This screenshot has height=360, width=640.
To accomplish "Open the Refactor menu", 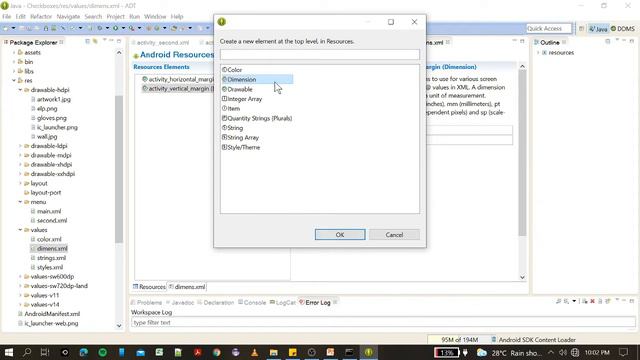I will click(x=41, y=17).
